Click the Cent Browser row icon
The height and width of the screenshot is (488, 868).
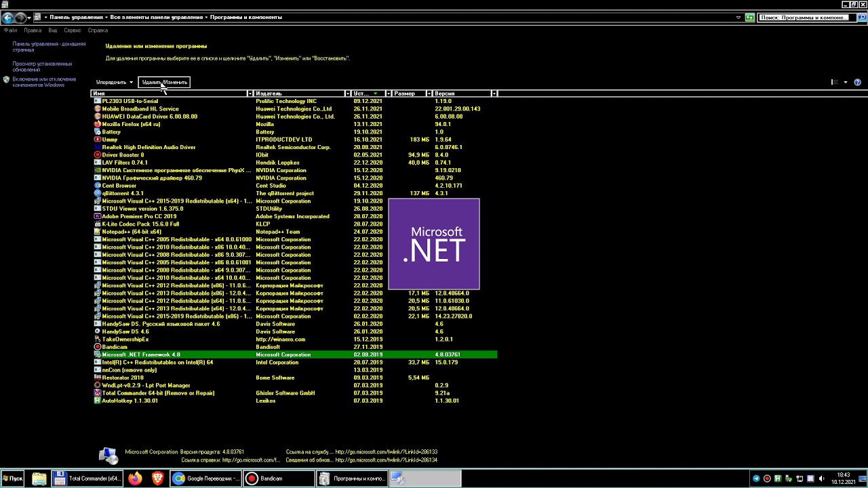point(98,186)
